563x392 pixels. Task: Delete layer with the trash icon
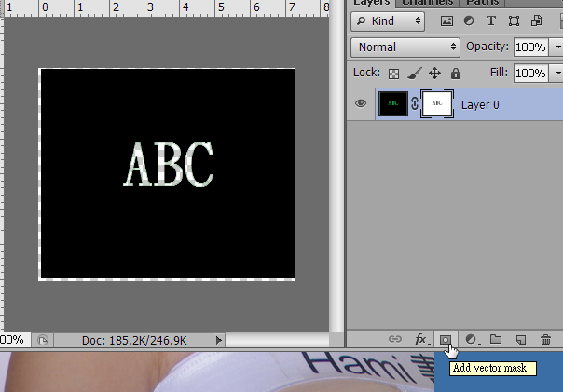(545, 340)
